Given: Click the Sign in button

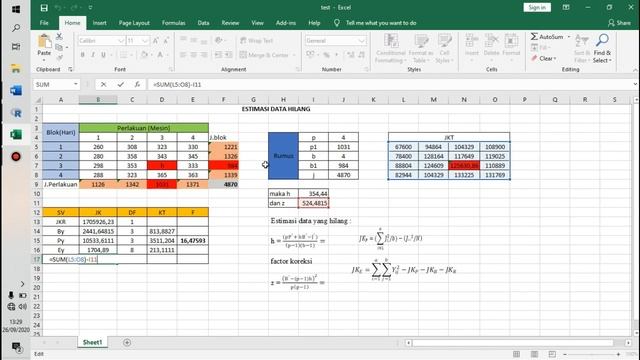Looking at the screenshot, I should coord(537,7).
